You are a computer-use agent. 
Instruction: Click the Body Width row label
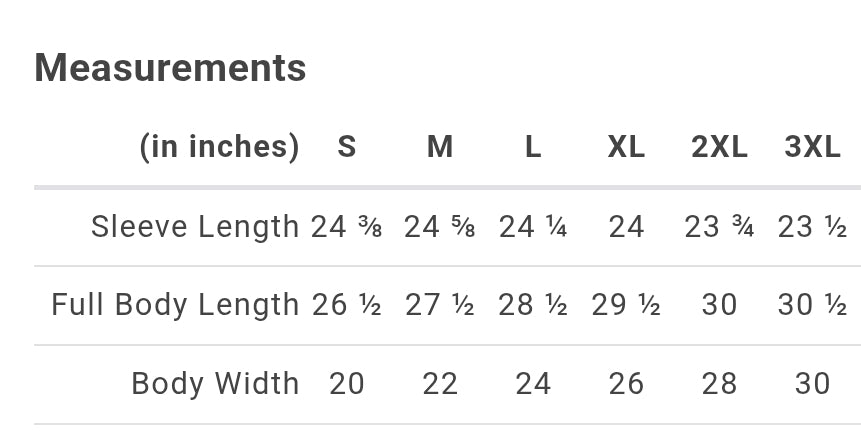[215, 383]
